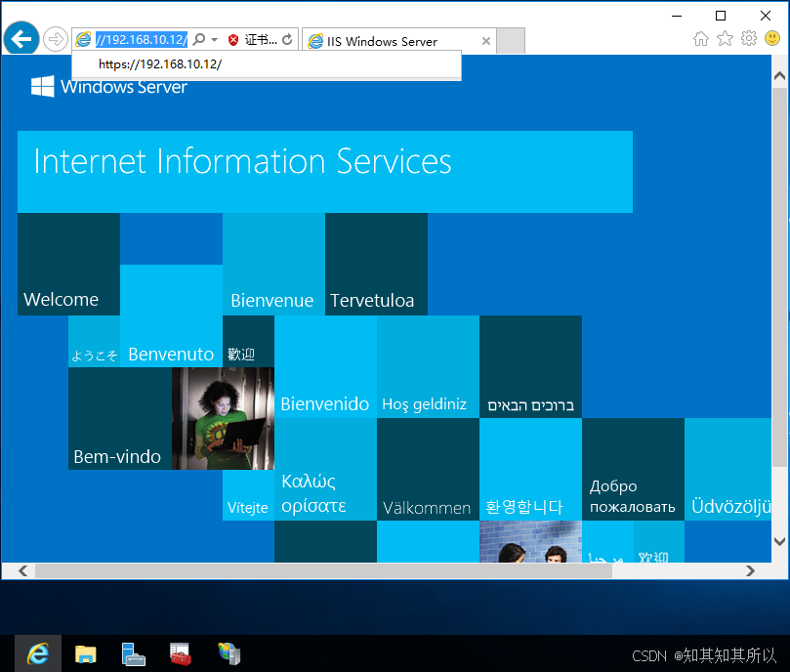Click the address bar search magnifier
The width and height of the screenshot is (790, 672).
tap(199, 40)
